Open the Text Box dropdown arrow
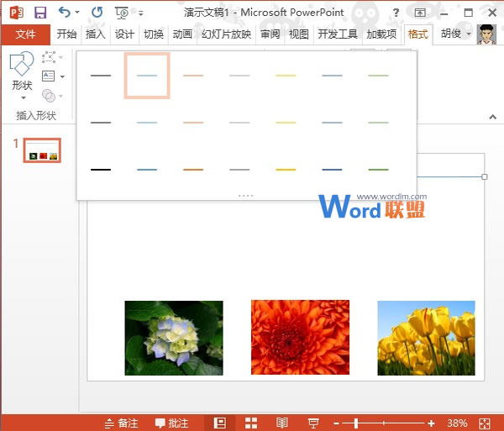The image size is (504, 431). [62, 76]
